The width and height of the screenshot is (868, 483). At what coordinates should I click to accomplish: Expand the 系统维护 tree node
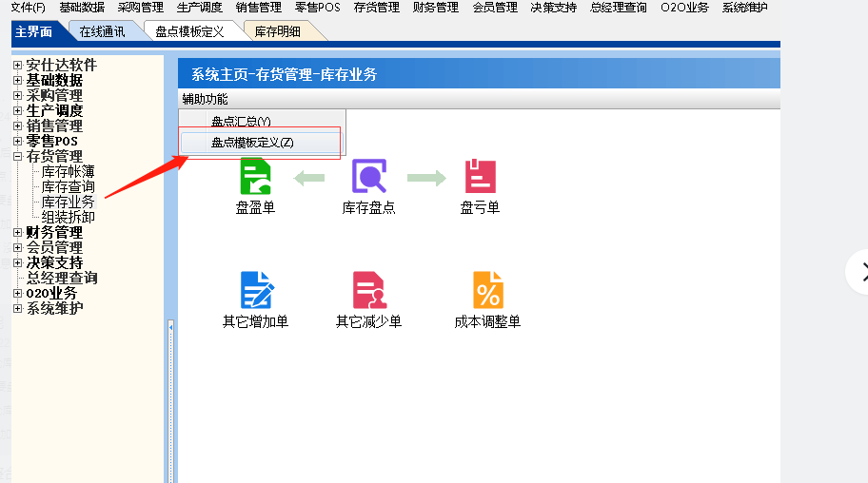(x=18, y=309)
